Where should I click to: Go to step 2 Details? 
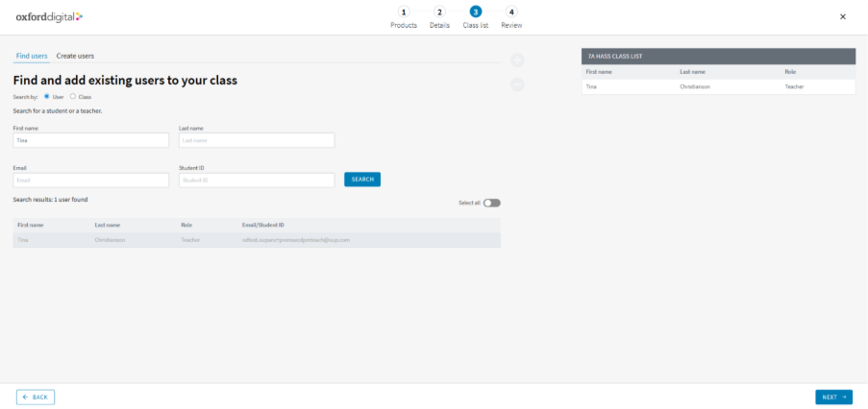pos(439,12)
